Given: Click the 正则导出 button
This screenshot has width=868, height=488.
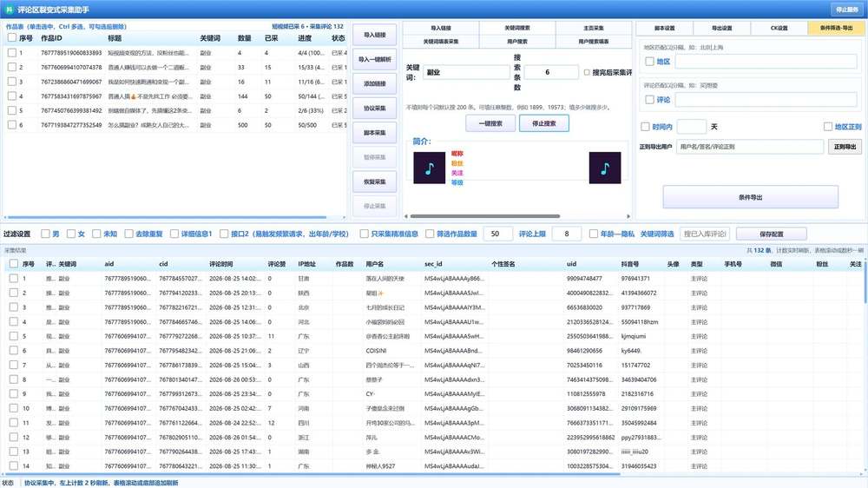Looking at the screenshot, I should 845,147.
